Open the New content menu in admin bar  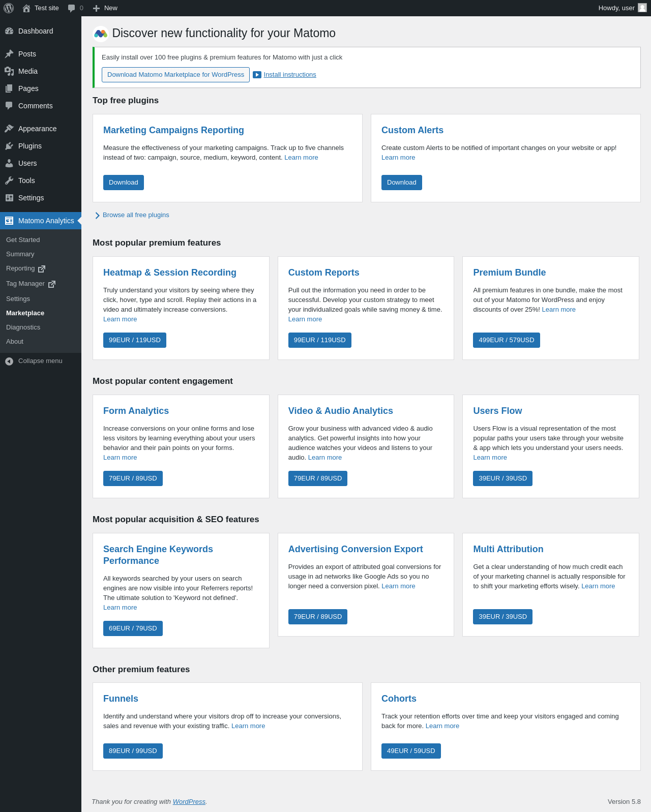(x=105, y=8)
